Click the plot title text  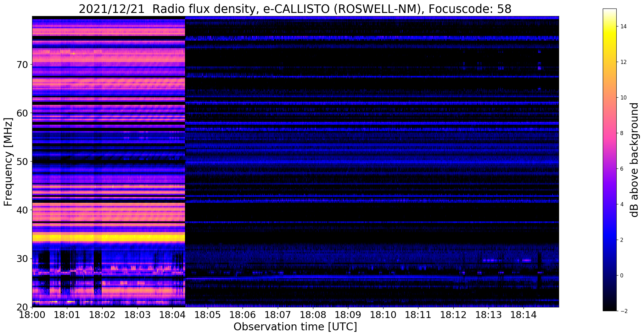[295, 9]
